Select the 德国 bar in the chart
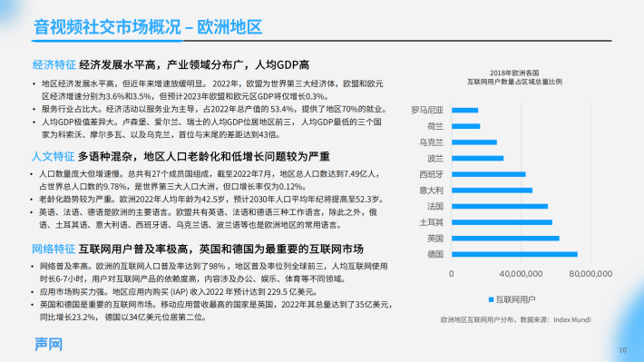The height and width of the screenshot is (362, 644). point(514,254)
